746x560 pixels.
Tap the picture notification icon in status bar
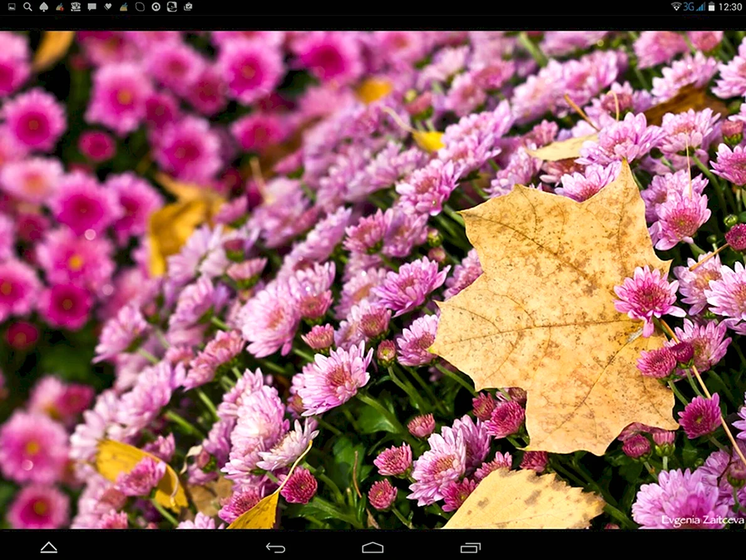(x=12, y=7)
